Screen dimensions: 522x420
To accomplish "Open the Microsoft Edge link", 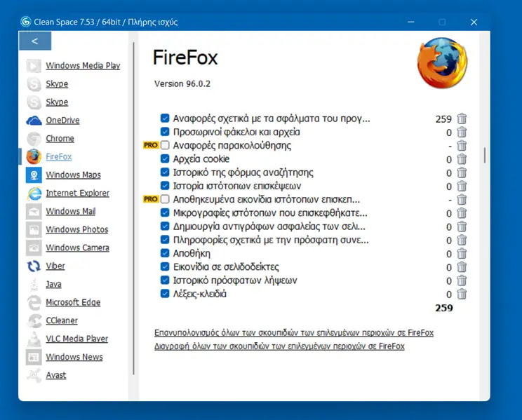I will pyautogui.click(x=73, y=302).
